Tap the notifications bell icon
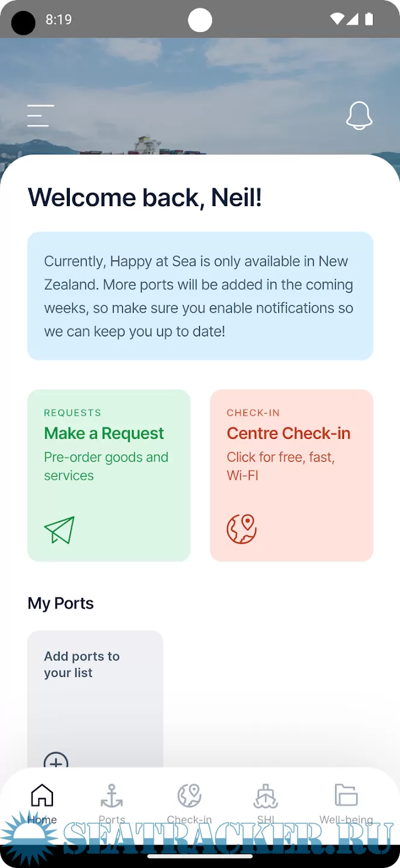The image size is (400, 868). [359, 116]
